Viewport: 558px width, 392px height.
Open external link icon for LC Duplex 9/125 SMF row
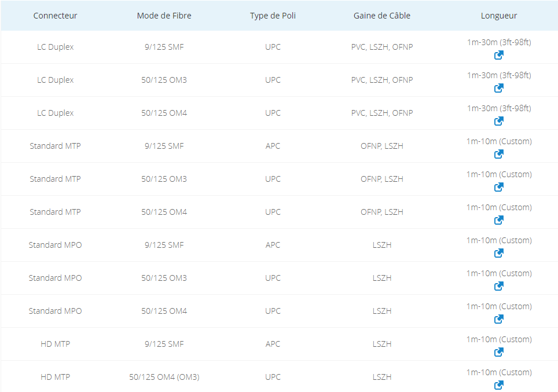click(498, 55)
